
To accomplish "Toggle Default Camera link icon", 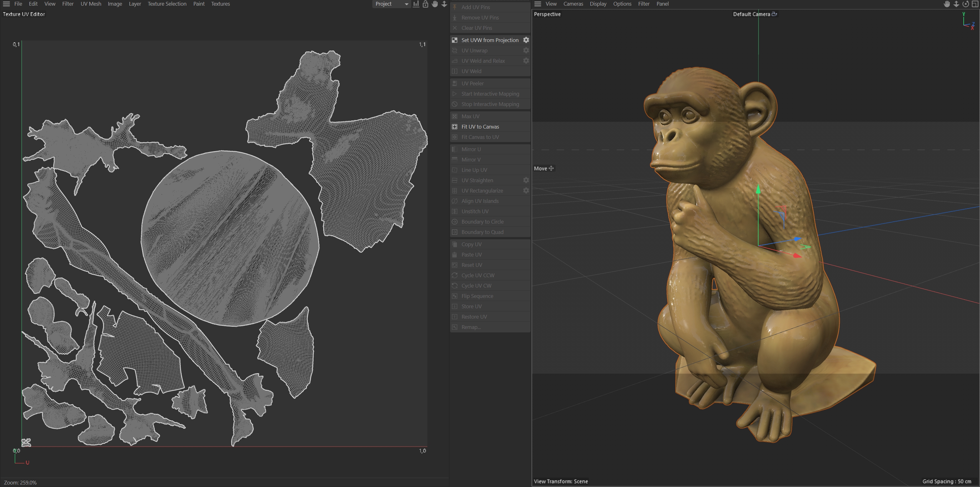I will point(774,14).
